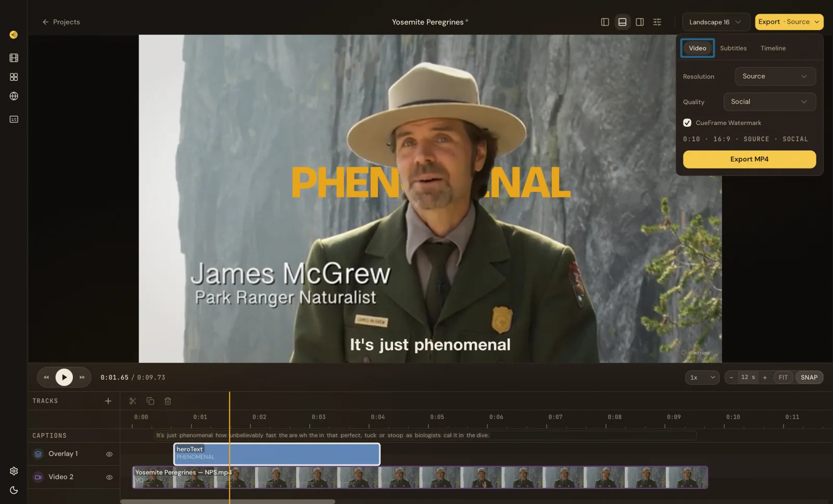833x504 pixels.
Task: Open the templates grid panel
Action: (14, 77)
